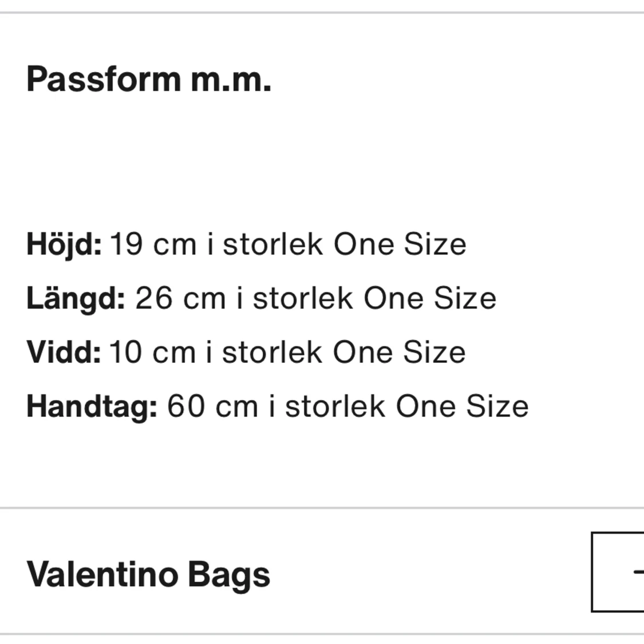Click the word "storlek" in the Längd row

tap(303, 298)
